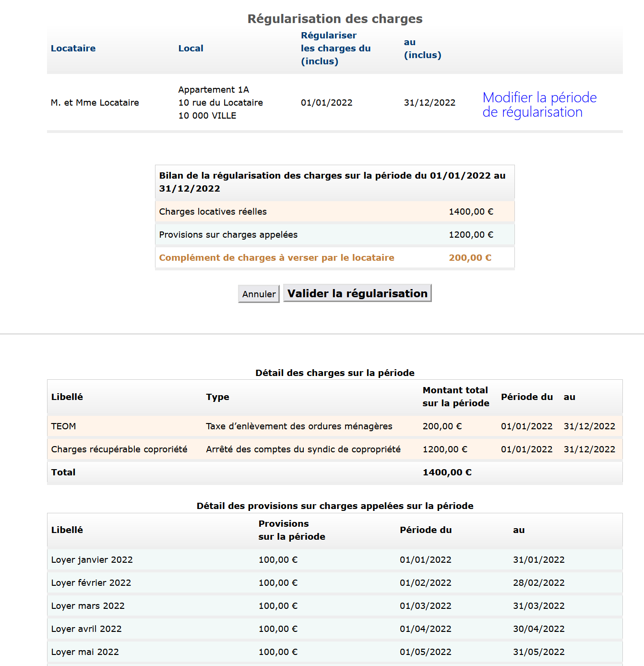644x666 pixels.
Task: Click 01/03/2022 start date for mars
Action: [x=426, y=606]
